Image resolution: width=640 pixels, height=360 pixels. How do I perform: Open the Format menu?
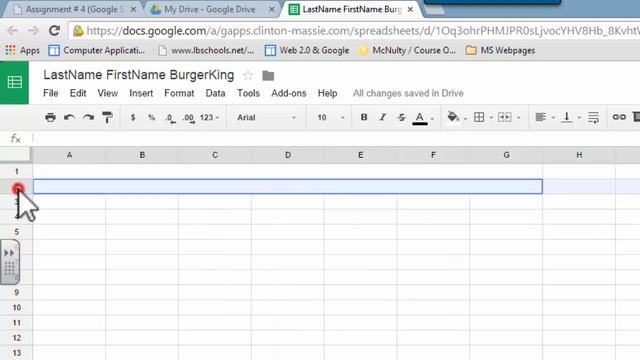coord(179,93)
